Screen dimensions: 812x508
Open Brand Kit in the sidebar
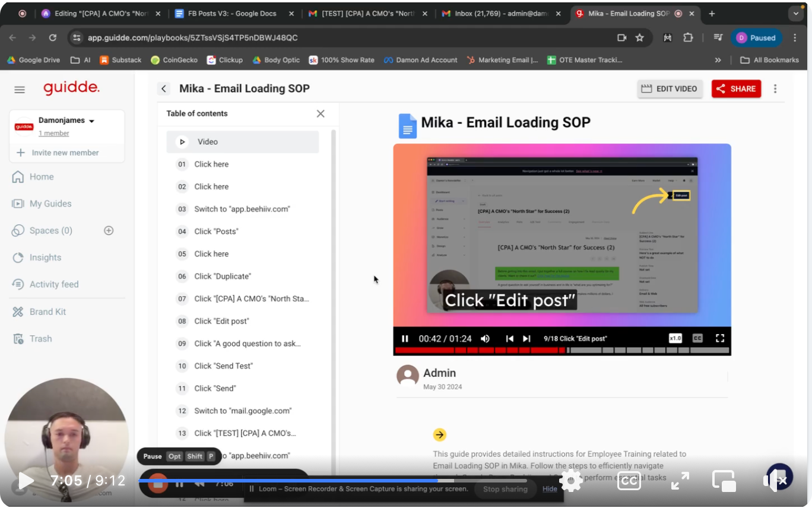pos(47,312)
